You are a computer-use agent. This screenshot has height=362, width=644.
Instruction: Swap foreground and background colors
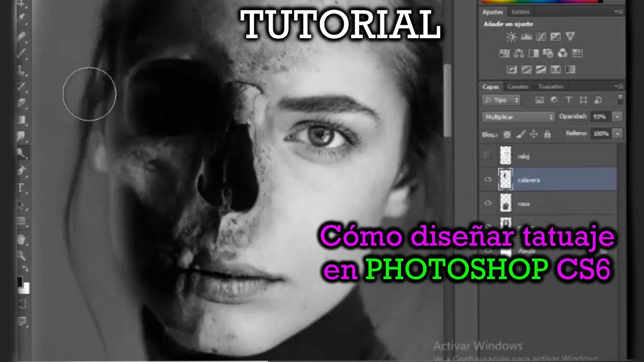click(x=26, y=269)
